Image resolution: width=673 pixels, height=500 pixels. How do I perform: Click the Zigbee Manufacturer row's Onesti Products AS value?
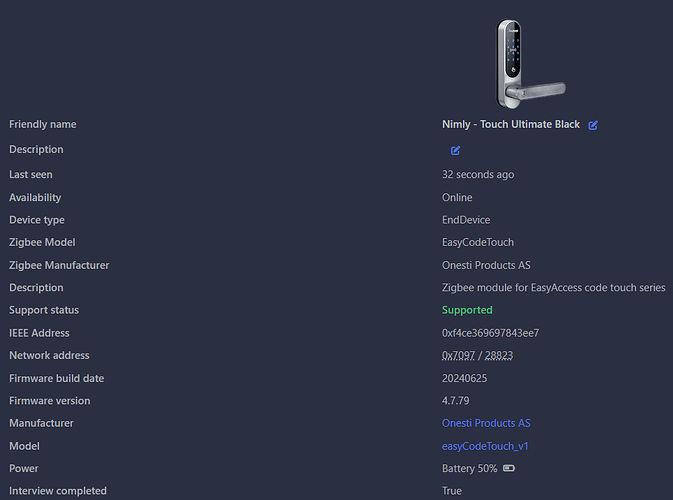pyautogui.click(x=486, y=265)
